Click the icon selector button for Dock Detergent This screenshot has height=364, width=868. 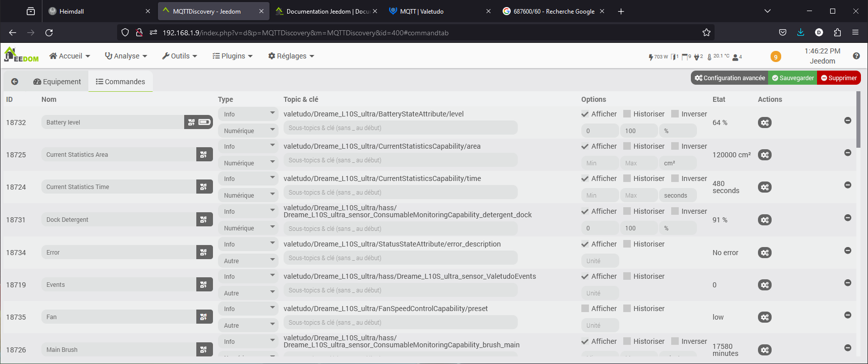203,219
